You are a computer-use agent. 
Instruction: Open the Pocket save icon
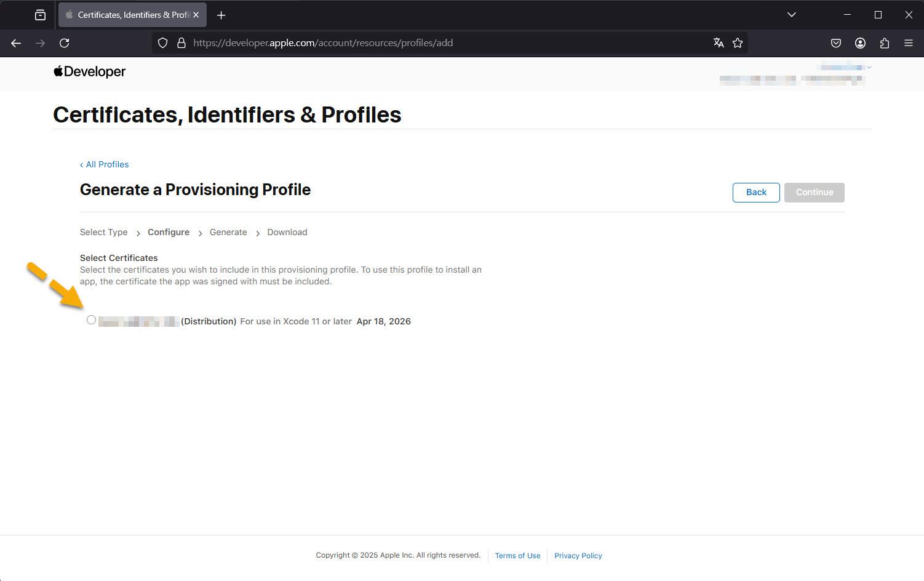836,43
